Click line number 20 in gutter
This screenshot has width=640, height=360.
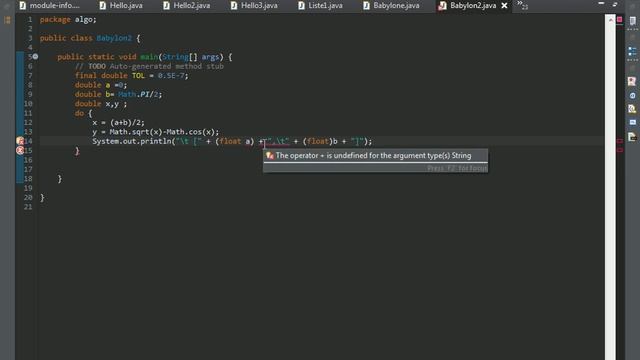28,197
